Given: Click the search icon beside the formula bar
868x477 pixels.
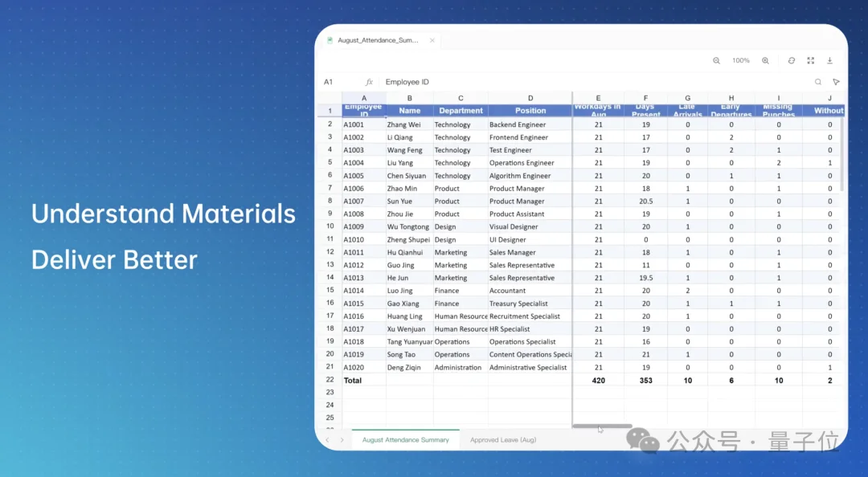Looking at the screenshot, I should [x=817, y=82].
